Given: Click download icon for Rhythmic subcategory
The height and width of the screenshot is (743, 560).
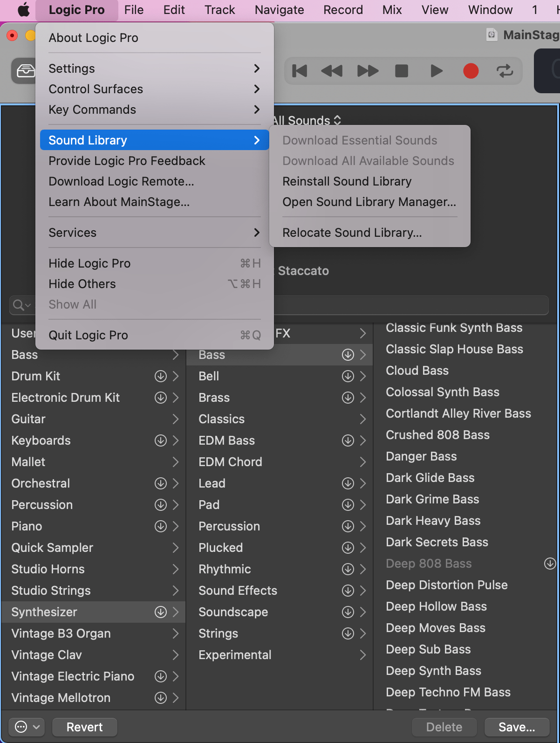Looking at the screenshot, I should (348, 569).
